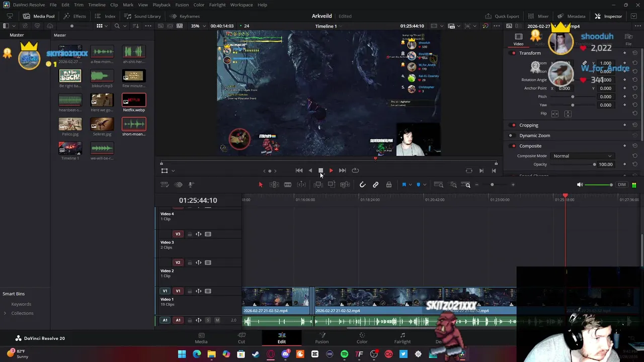Open the marker color dropdown arrow
This screenshot has height=362, width=644.
pos(424,185)
